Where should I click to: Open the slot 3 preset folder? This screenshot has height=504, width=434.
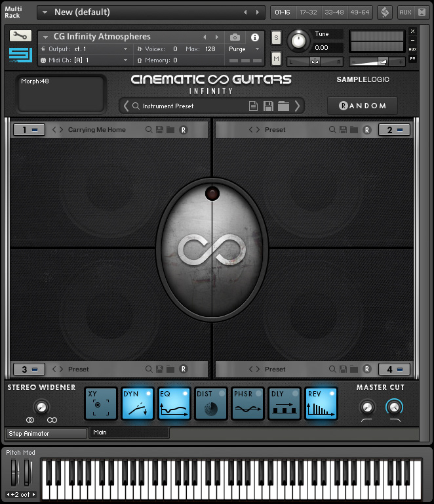pyautogui.click(x=170, y=369)
